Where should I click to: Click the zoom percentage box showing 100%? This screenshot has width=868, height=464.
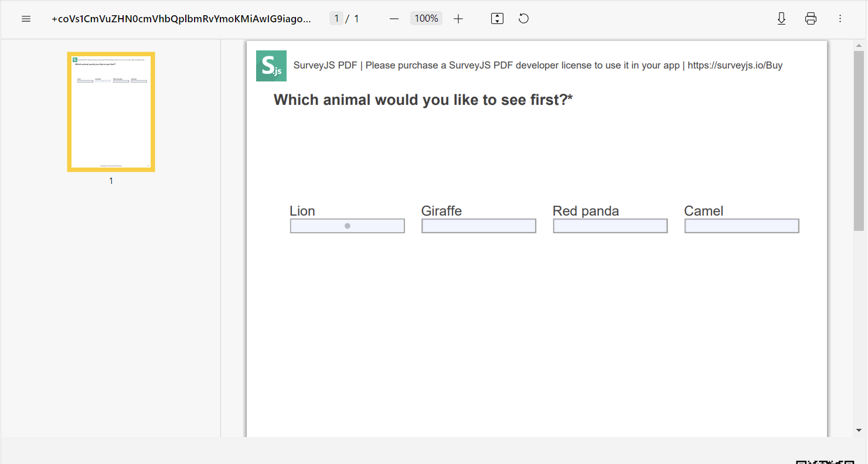(426, 18)
